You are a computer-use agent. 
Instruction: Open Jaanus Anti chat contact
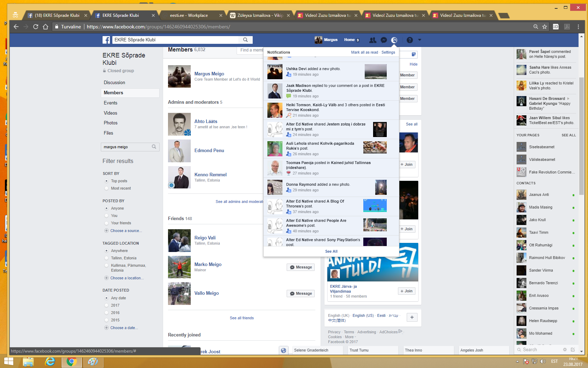(546, 195)
